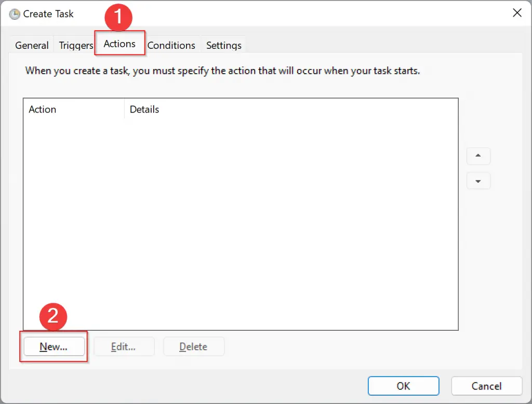
Task: Click the Delete button
Action: (x=193, y=346)
